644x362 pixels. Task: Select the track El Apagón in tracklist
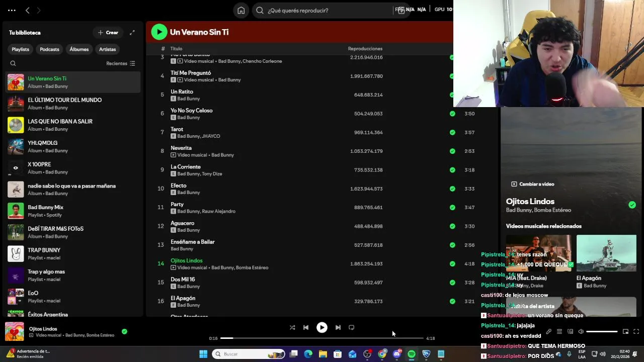pos(183,298)
